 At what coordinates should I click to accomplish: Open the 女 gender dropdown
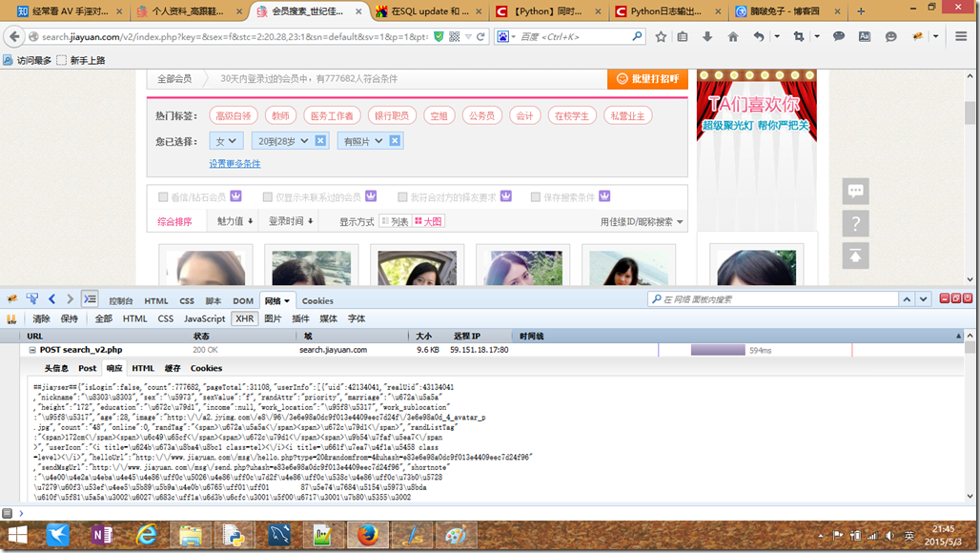226,141
